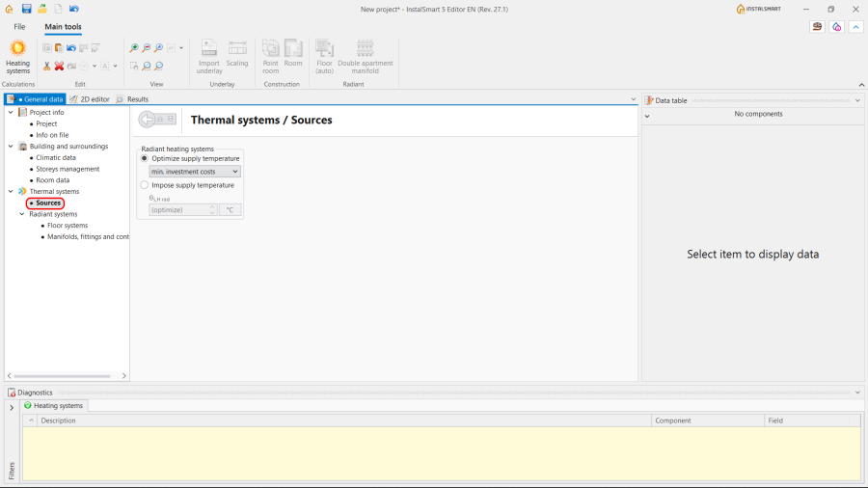The width and height of the screenshot is (868, 488).
Task: Open Room data tree item
Action: [53, 179]
